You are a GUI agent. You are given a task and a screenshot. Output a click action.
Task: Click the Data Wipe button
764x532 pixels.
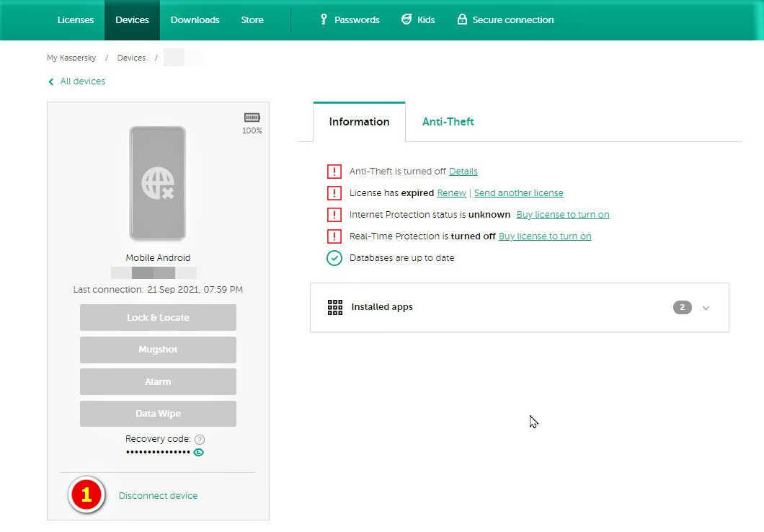(x=158, y=414)
